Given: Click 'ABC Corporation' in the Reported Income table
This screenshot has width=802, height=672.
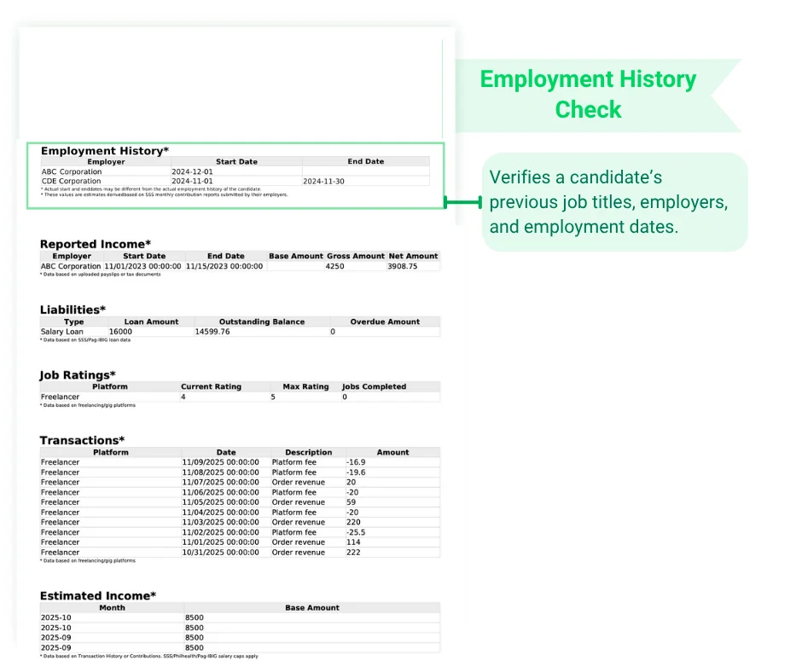Looking at the screenshot, I should pos(71,266).
